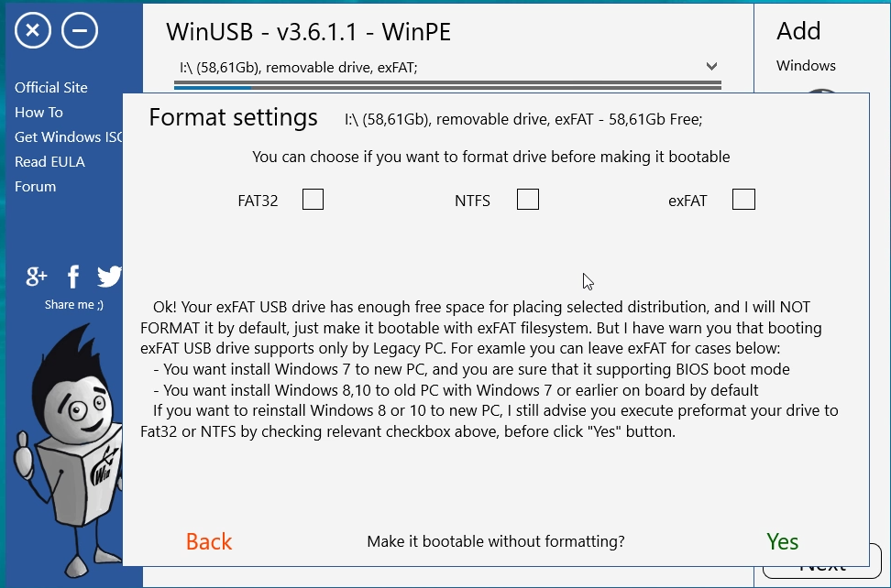Click the X circle close icon

point(33,31)
